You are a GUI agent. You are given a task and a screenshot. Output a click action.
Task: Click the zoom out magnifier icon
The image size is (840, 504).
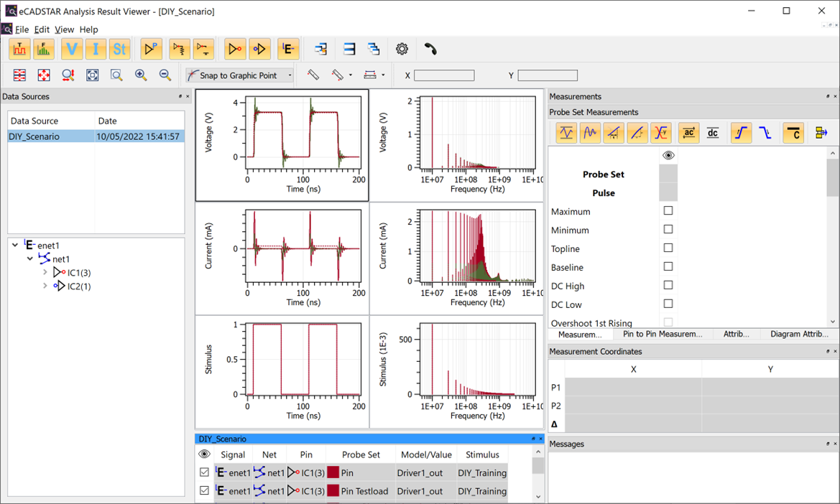click(x=165, y=75)
